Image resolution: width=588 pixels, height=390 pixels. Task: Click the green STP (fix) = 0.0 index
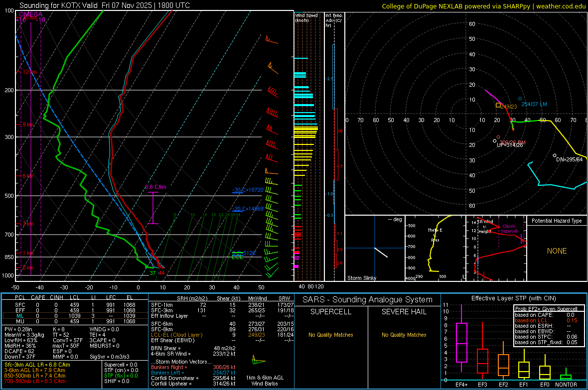click(121, 376)
